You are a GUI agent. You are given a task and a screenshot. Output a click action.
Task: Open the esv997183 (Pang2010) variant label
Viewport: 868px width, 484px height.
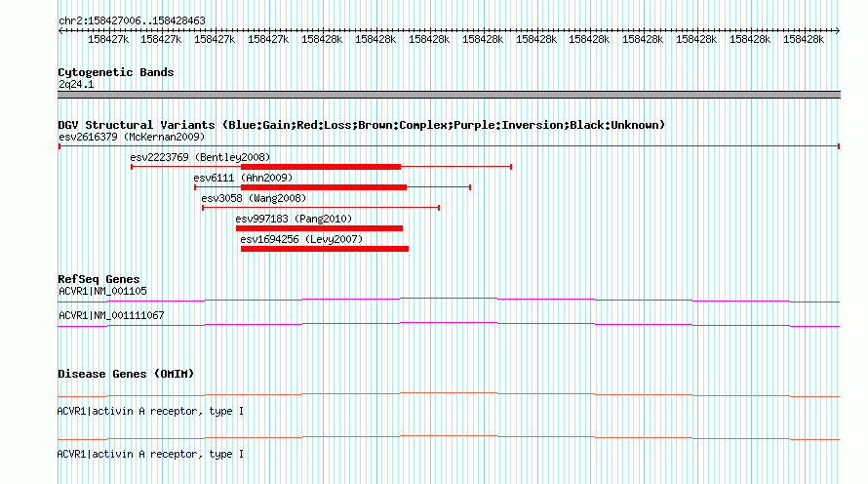294,219
